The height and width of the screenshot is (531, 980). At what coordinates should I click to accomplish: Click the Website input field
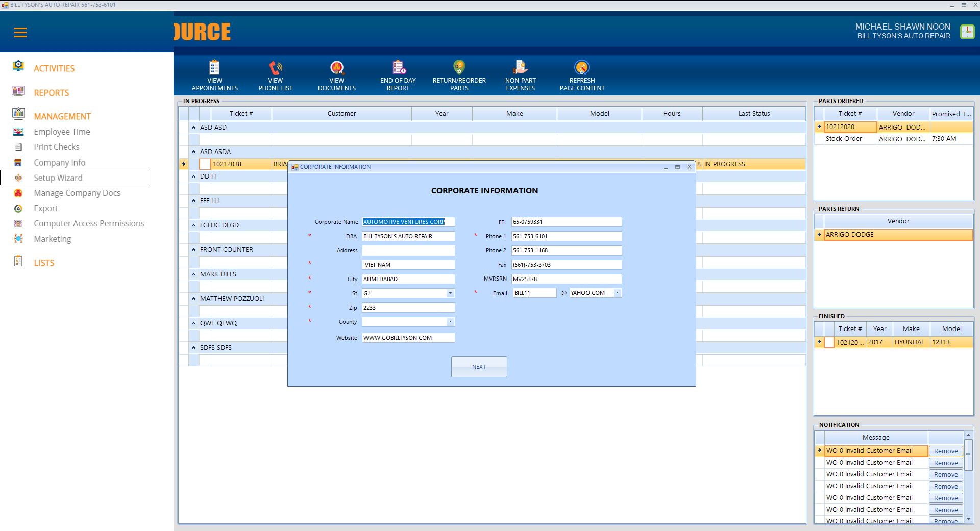pos(408,338)
